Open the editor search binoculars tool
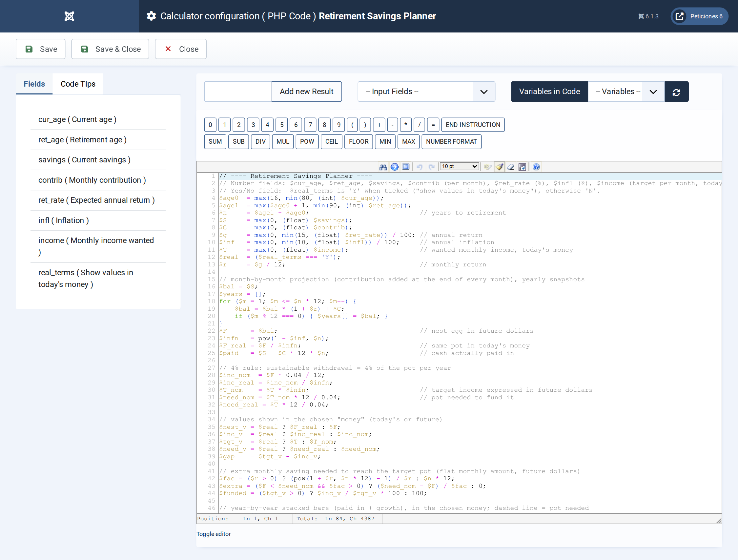The height and width of the screenshot is (560, 738). point(383,167)
